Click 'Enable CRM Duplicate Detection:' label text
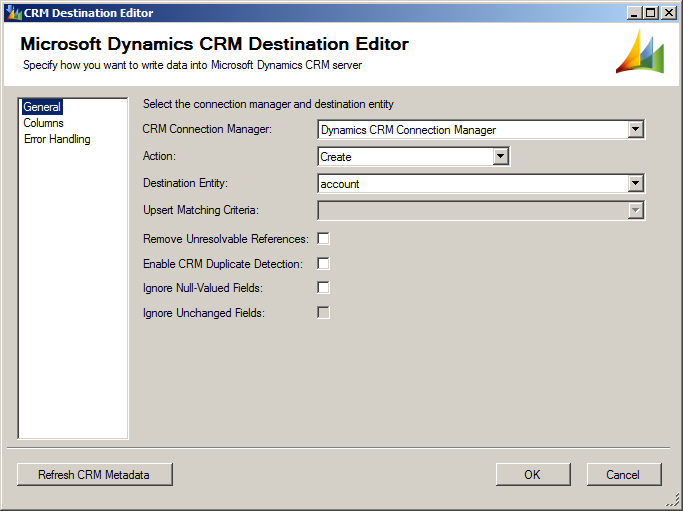Screen dimensions: 683x511 pyautogui.click(x=223, y=264)
